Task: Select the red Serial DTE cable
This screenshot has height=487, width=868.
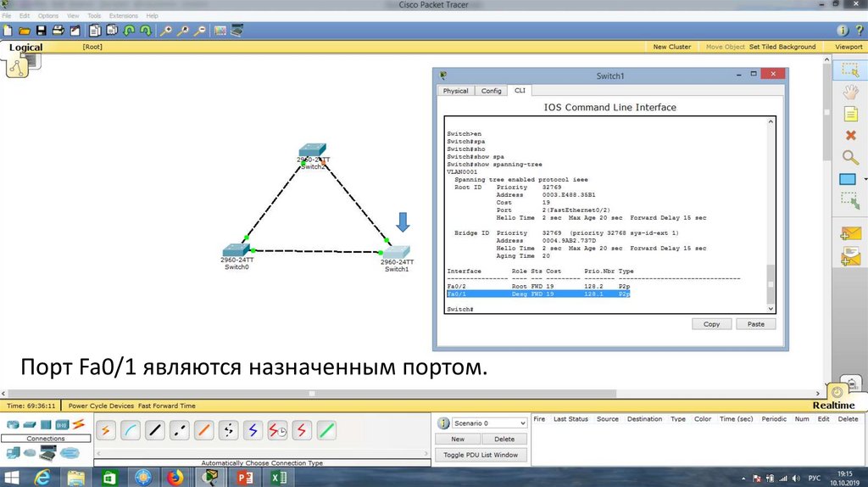Action: 302,430
